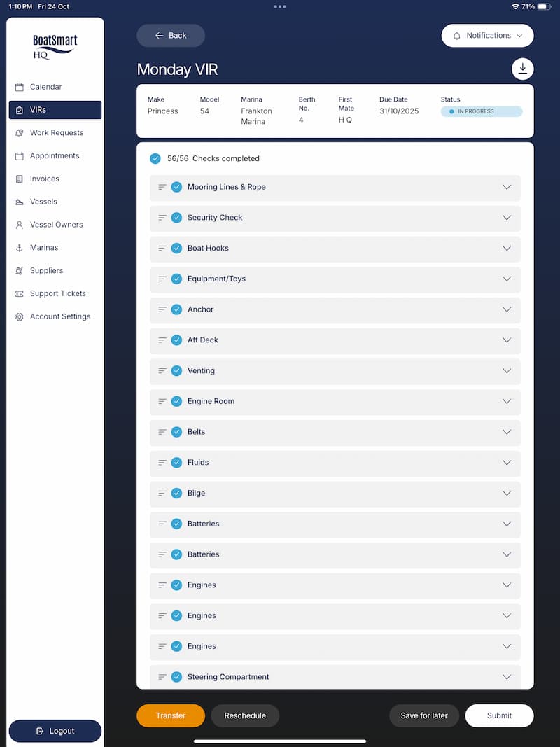Open Work Requests in the sidebar
This screenshot has height=747, width=560.
coord(56,133)
